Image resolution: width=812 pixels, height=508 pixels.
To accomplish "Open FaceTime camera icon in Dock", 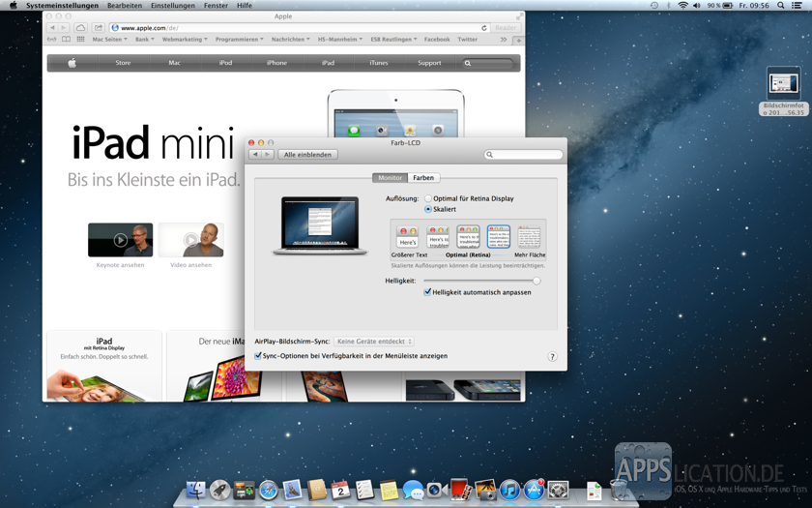I will pos(437,490).
